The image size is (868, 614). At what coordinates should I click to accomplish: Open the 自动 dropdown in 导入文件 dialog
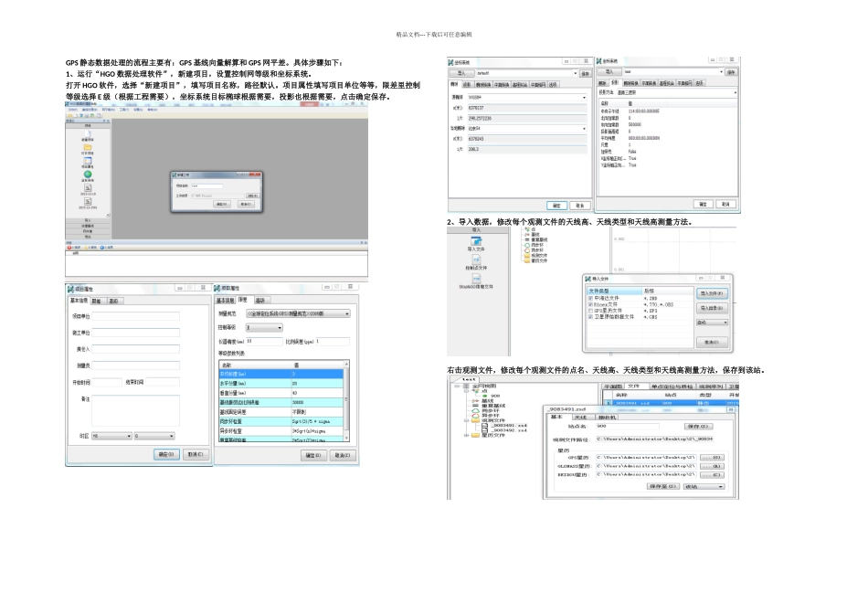pos(712,322)
